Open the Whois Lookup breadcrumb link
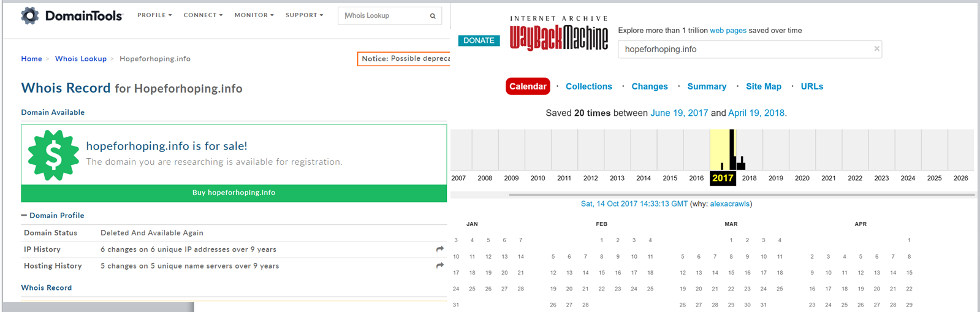This screenshot has height=312, width=980. 81,59
